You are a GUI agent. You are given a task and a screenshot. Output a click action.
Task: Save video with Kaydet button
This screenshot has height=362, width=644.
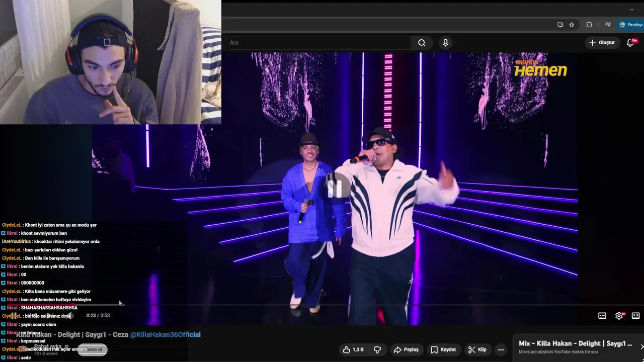(x=443, y=349)
